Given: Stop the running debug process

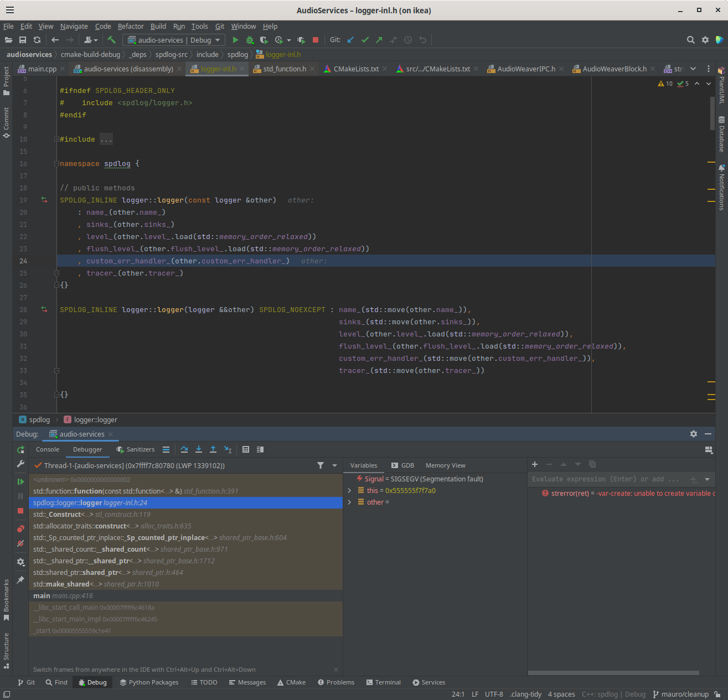Looking at the screenshot, I should pos(20,511).
